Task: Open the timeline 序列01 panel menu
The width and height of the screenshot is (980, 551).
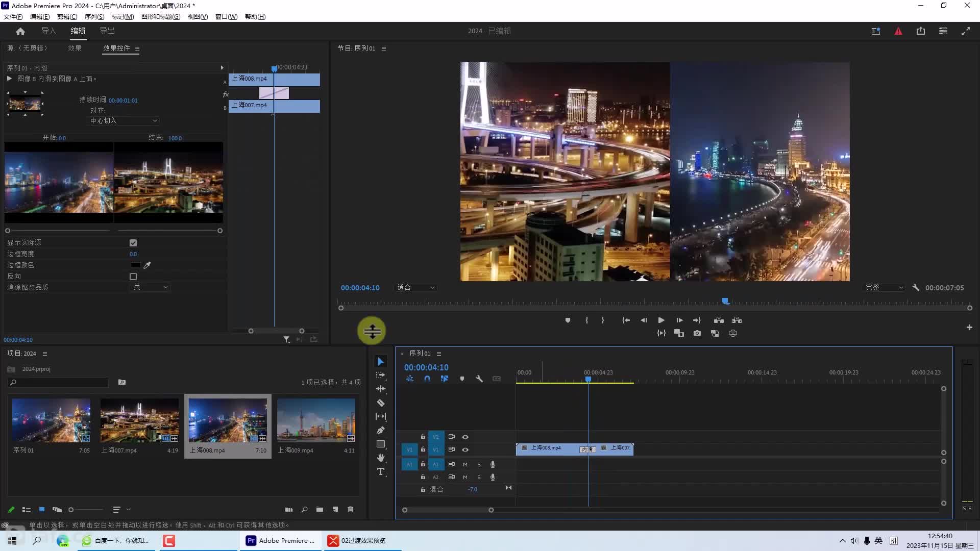Action: pos(439,354)
